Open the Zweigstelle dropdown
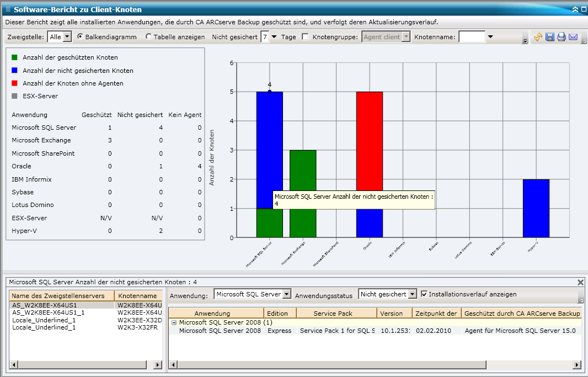Image resolution: width=588 pixels, height=377 pixels. pyautogui.click(x=67, y=37)
